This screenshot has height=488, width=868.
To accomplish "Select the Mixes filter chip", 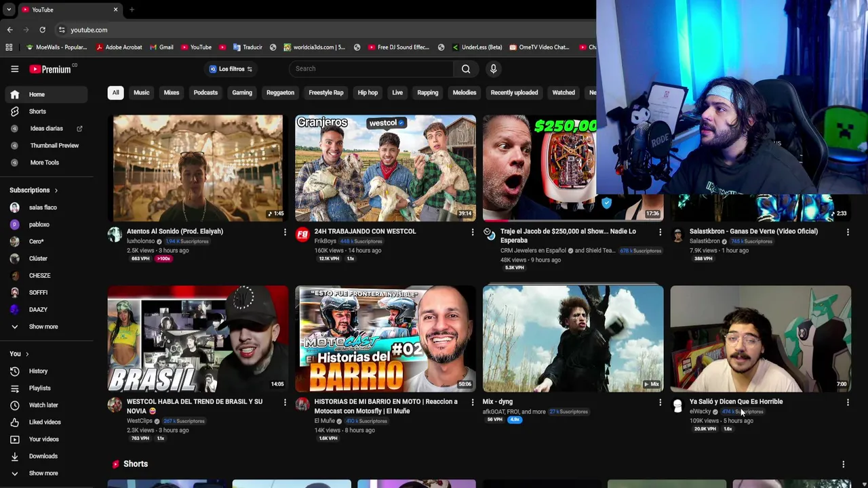I will click(x=171, y=93).
